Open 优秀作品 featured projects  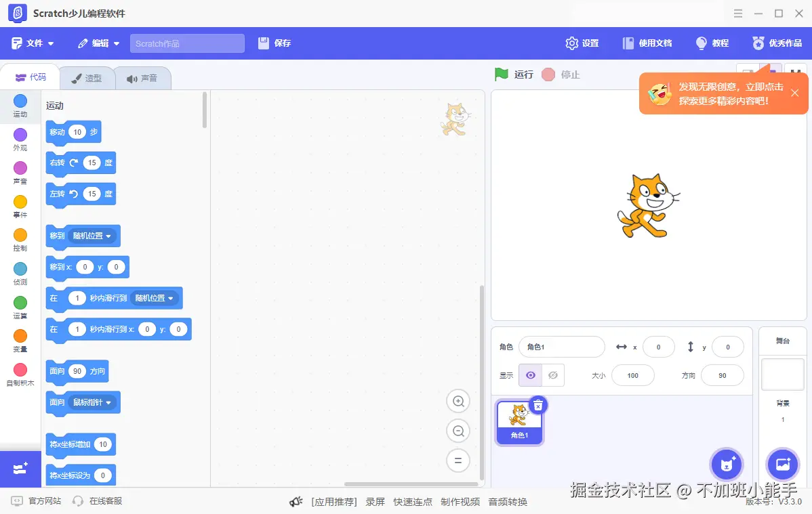[777, 43]
